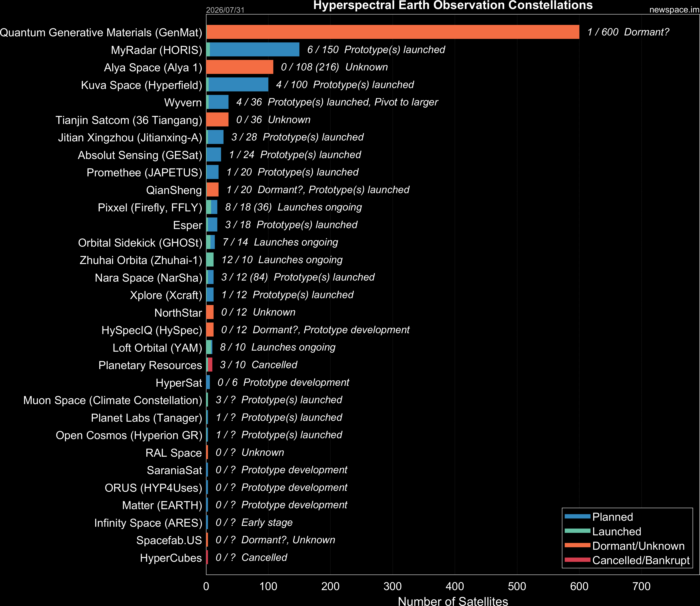Viewport: 700px width, 606px height.
Task: Click the '6 / 150 Prototype(s) launched' annotation
Action: point(376,50)
